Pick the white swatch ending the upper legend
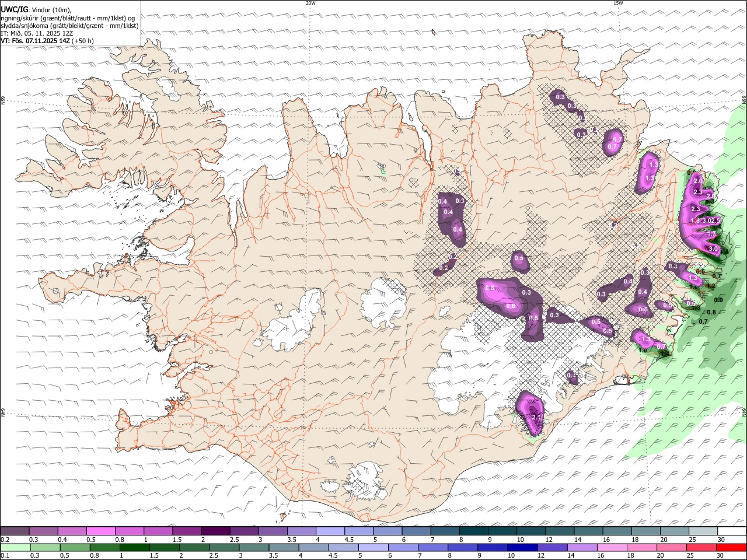This screenshot has height=560, width=747. pyautogui.click(x=731, y=531)
